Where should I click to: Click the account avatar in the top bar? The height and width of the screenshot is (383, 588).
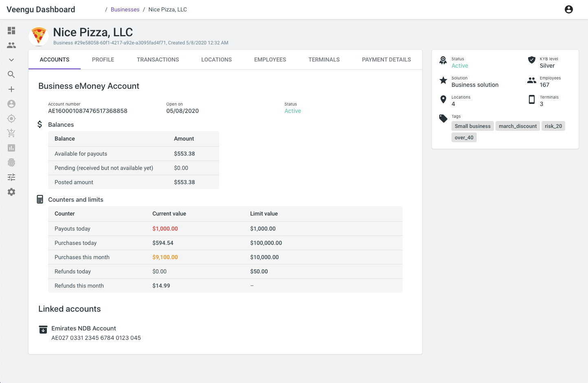[x=569, y=9]
